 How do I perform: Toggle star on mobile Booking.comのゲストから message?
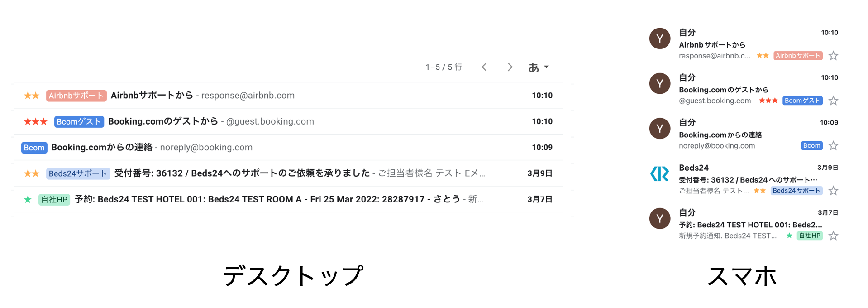pyautogui.click(x=833, y=101)
